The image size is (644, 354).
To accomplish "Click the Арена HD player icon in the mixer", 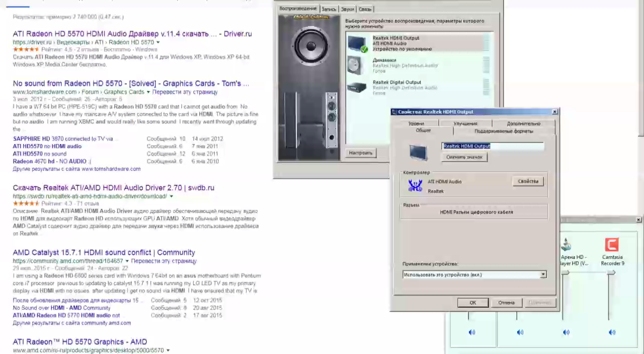I will pos(566,245).
